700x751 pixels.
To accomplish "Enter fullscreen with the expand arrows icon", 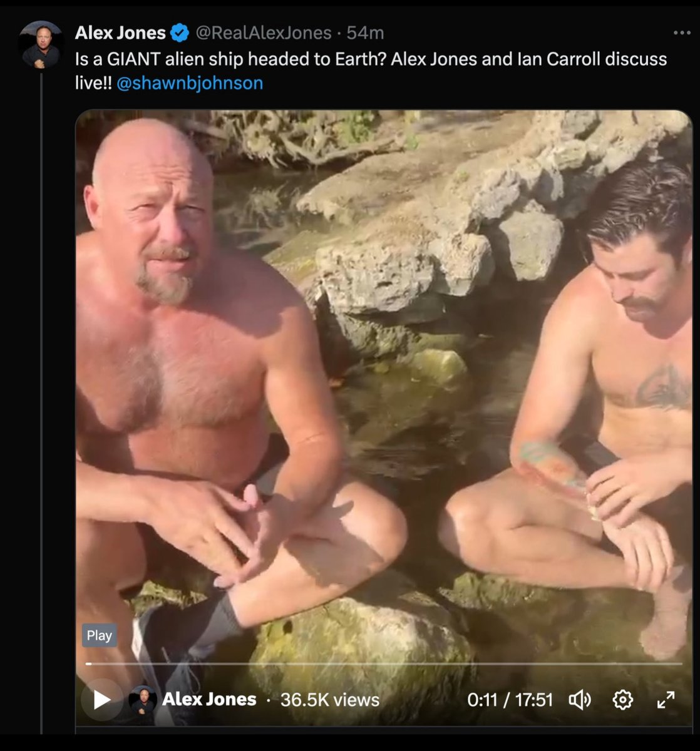I will [x=666, y=700].
